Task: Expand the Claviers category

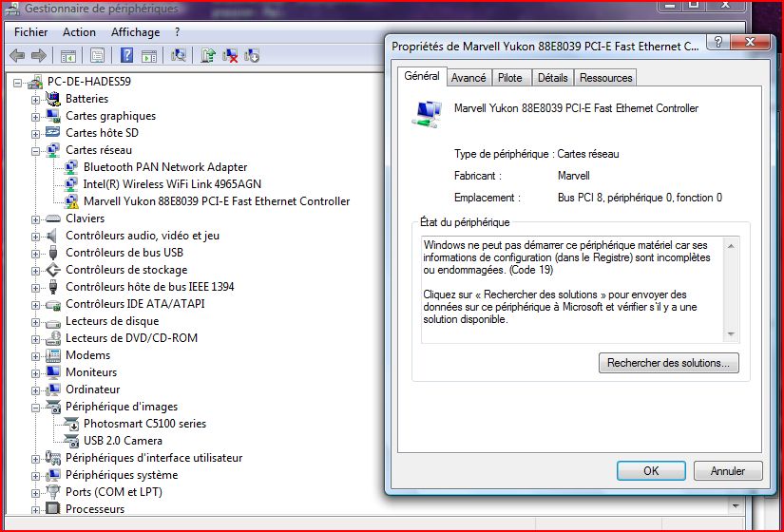Action: (x=35, y=219)
